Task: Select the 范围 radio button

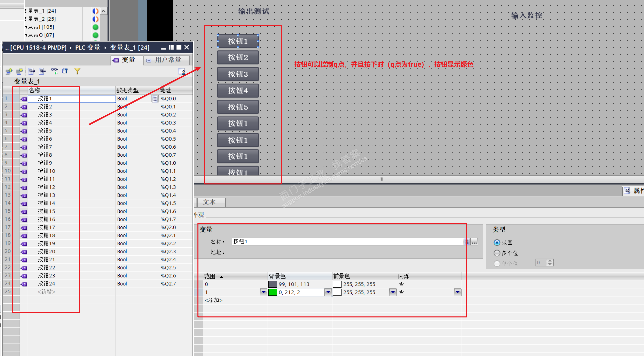Action: [x=497, y=242]
